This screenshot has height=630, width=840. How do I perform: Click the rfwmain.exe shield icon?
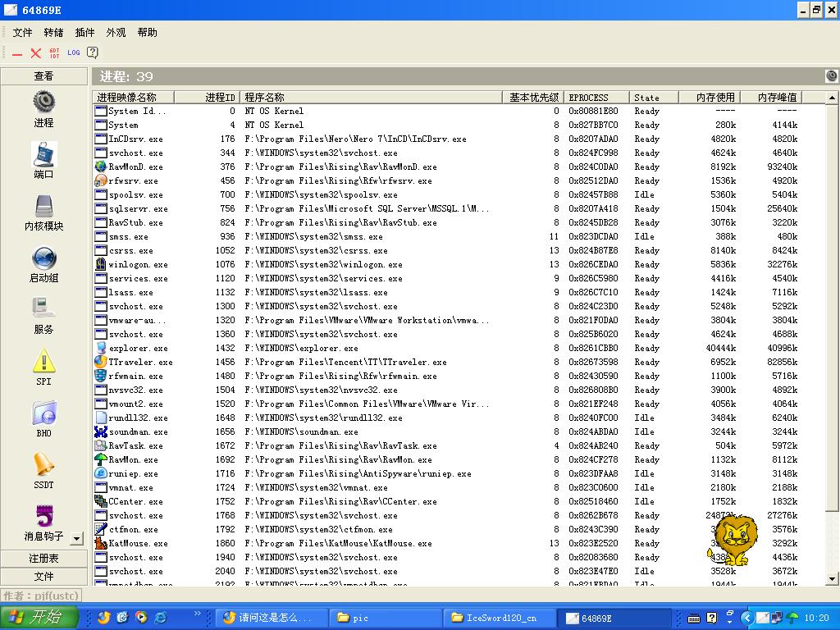[100, 376]
